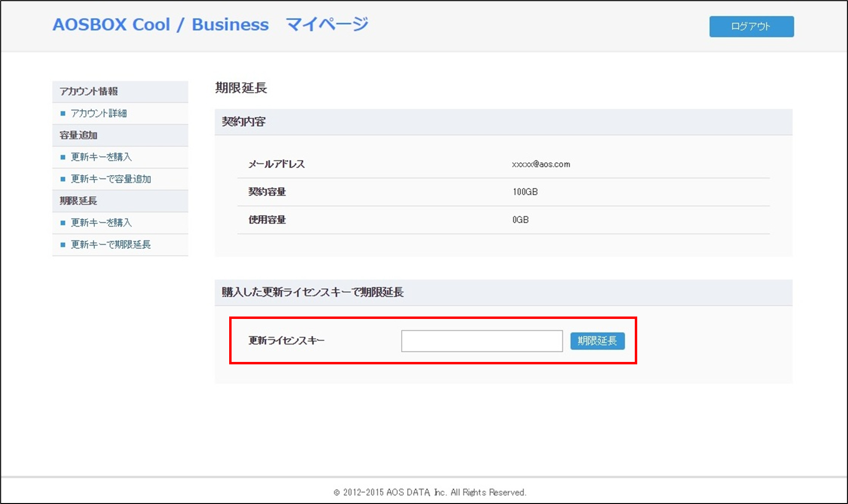Screen dimensions: 848x504
Task: Click the 0GB used capacity value
Action: 520,220
